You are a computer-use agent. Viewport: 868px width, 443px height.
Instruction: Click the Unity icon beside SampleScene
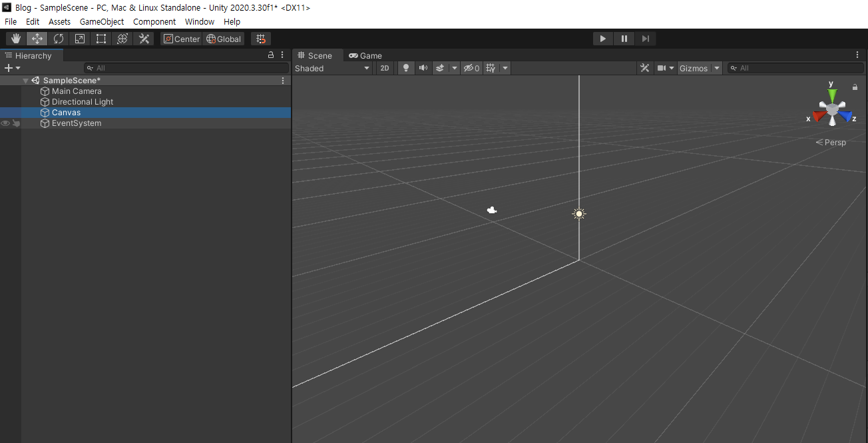pyautogui.click(x=36, y=81)
